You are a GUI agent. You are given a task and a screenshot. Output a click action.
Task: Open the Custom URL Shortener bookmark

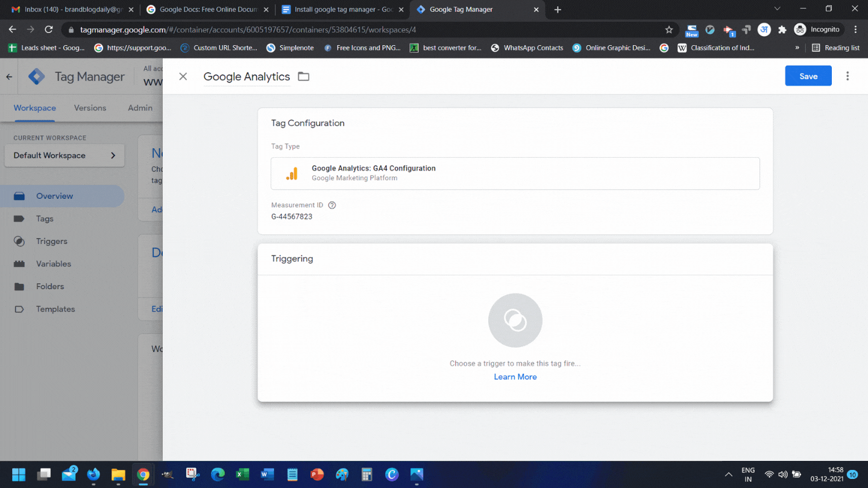[x=219, y=48]
